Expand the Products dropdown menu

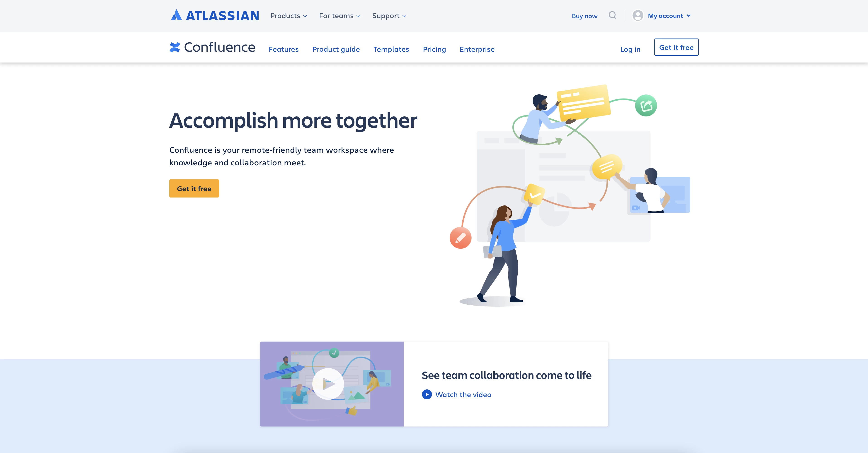click(289, 15)
